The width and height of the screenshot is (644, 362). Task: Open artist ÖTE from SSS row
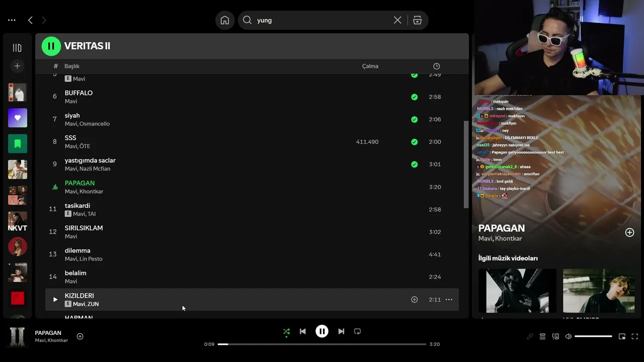click(85, 146)
